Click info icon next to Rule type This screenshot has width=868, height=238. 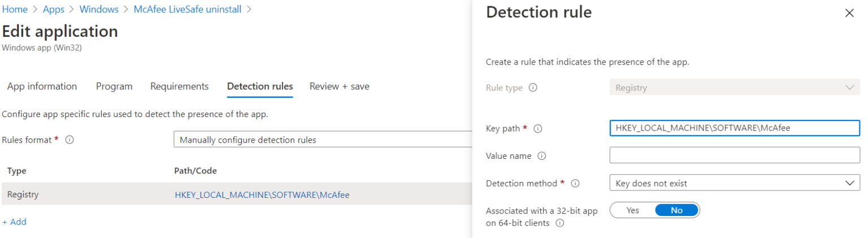[532, 88]
